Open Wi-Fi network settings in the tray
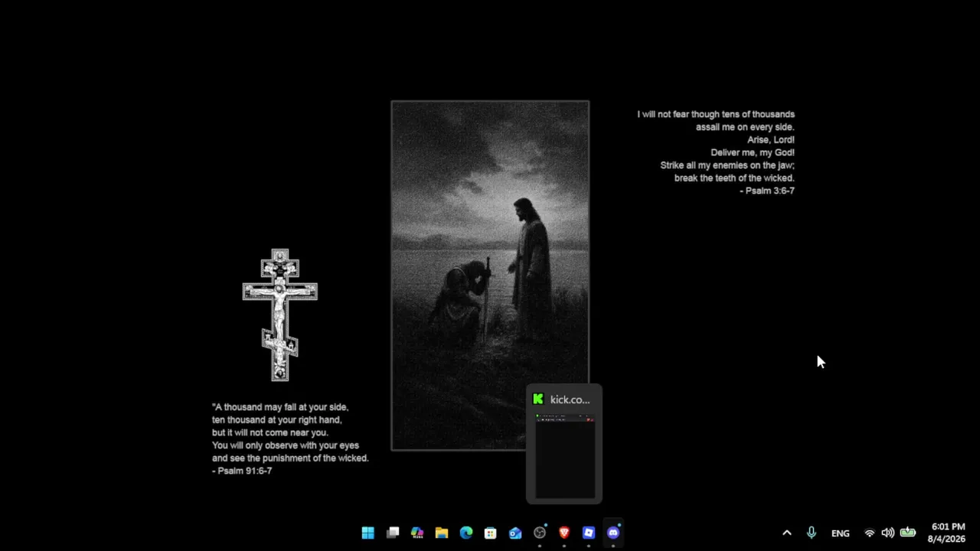Image resolution: width=980 pixels, height=551 pixels. [x=870, y=533]
